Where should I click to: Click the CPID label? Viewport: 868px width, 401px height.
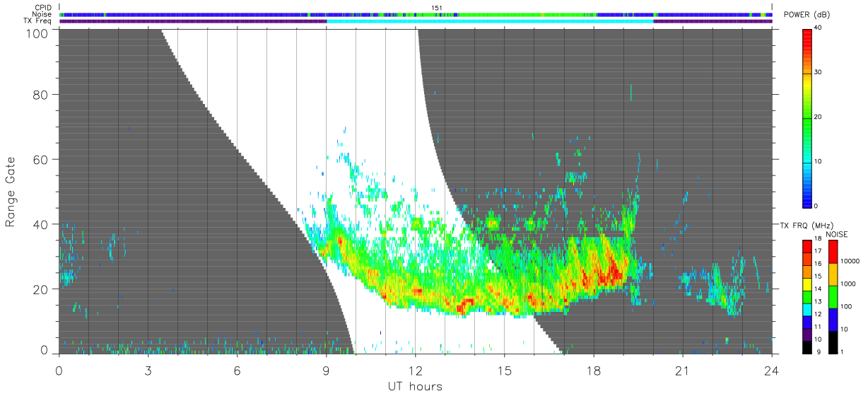point(42,8)
